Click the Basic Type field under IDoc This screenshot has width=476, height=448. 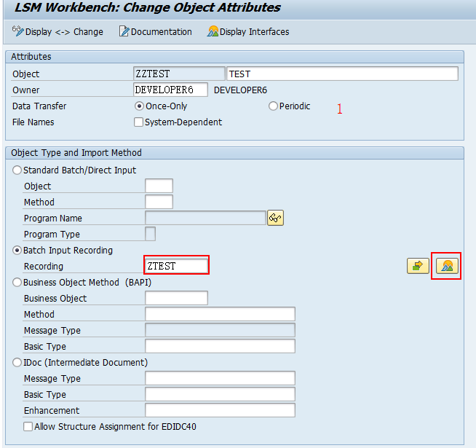point(220,395)
